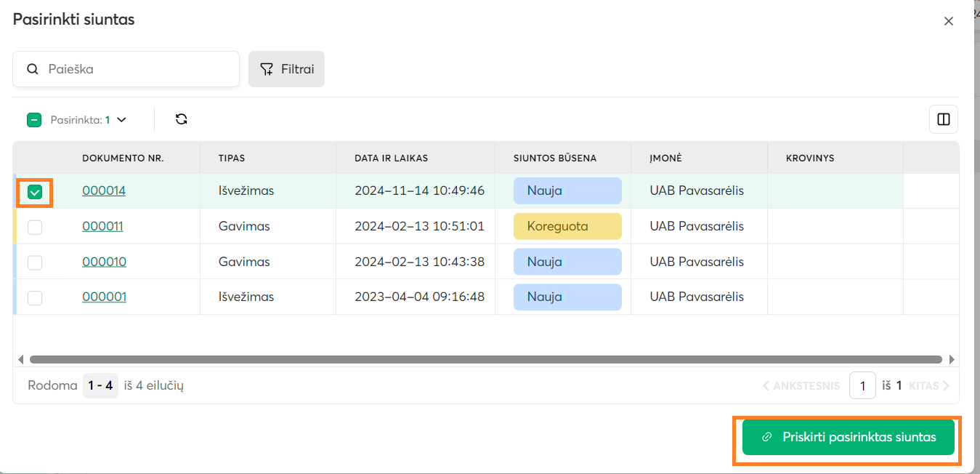Open the Filtrai filter panel
980x474 pixels.
pos(286,70)
